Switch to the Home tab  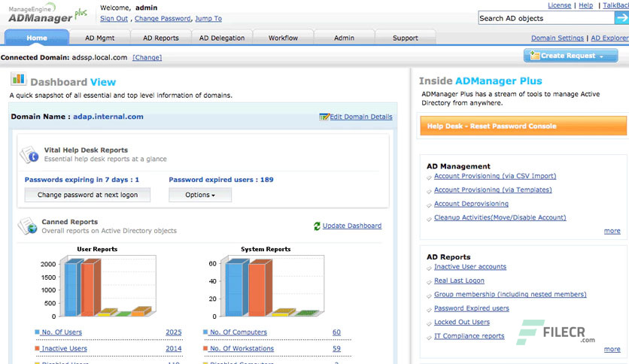(x=37, y=38)
